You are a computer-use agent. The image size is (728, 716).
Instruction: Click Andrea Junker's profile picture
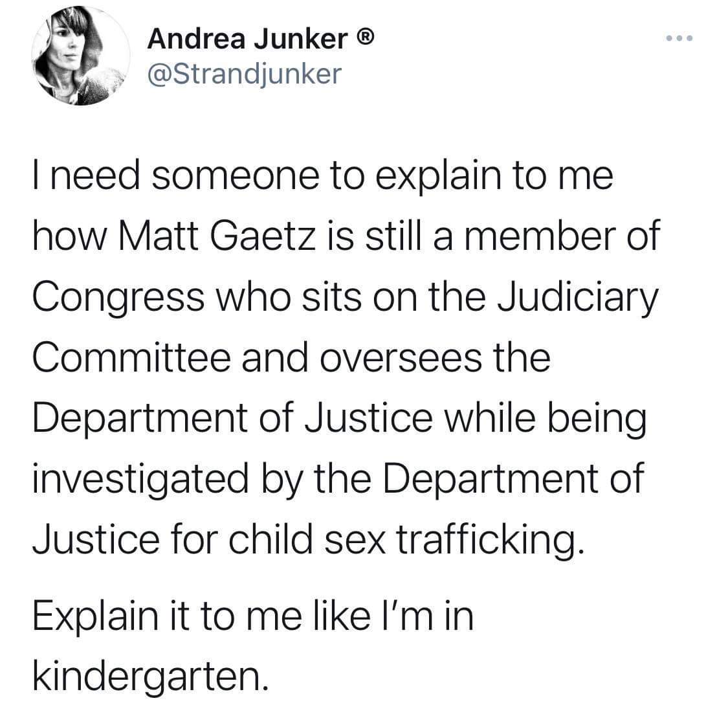click(81, 56)
